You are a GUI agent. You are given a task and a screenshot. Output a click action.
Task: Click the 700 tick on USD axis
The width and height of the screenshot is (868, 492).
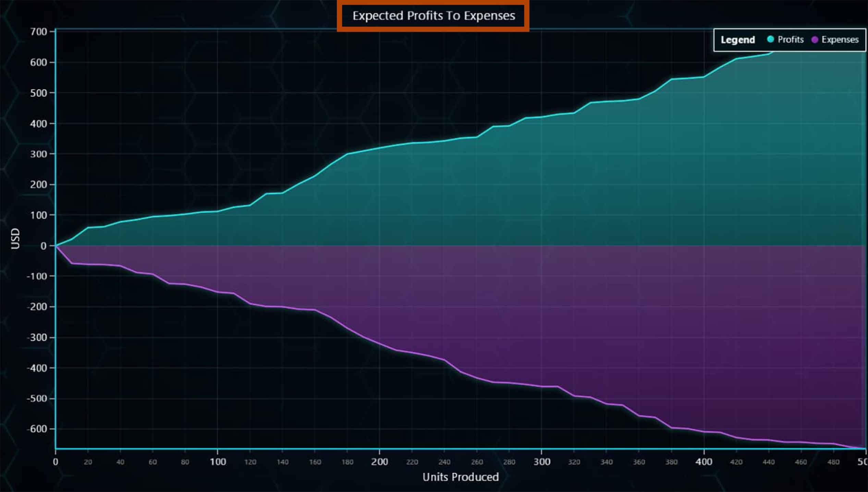[x=38, y=32]
